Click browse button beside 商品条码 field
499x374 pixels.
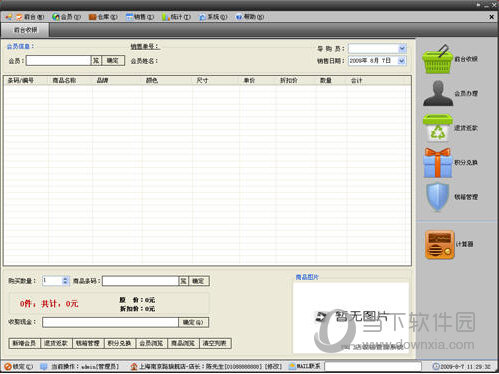[x=184, y=281]
